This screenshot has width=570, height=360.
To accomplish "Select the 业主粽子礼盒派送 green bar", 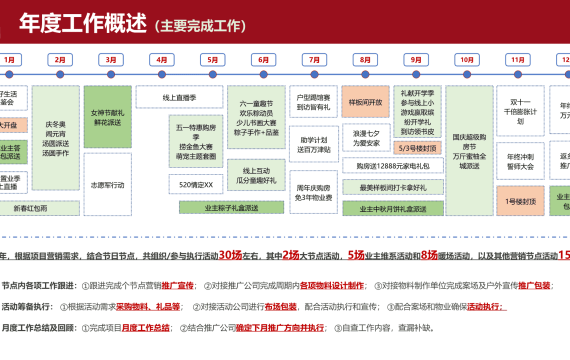I will [x=231, y=208].
